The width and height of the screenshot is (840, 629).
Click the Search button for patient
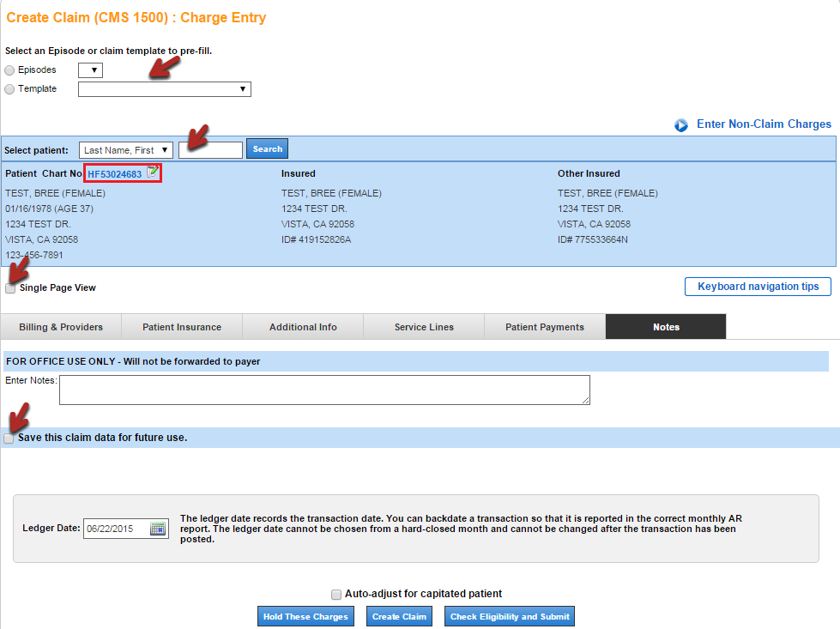click(267, 149)
